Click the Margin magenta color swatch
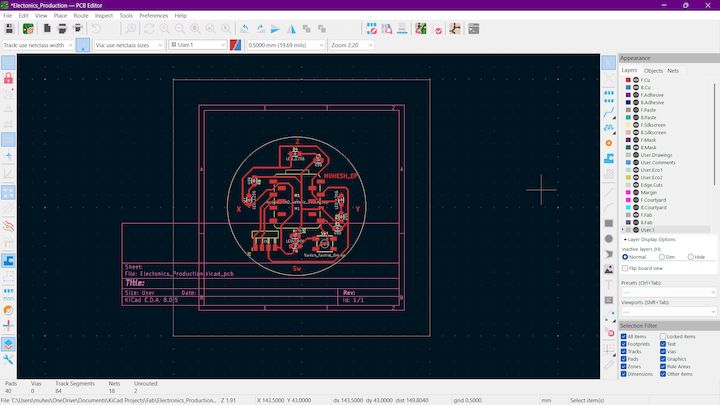Screen dimensions: 720x405 click(x=628, y=192)
